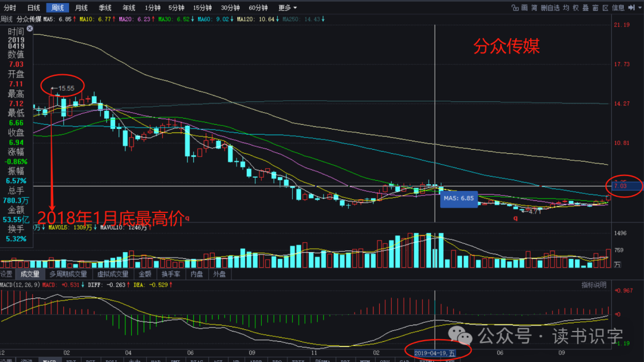Switch to the 年线 yearly chart tab
This screenshot has height=362, width=644.
click(129, 8)
